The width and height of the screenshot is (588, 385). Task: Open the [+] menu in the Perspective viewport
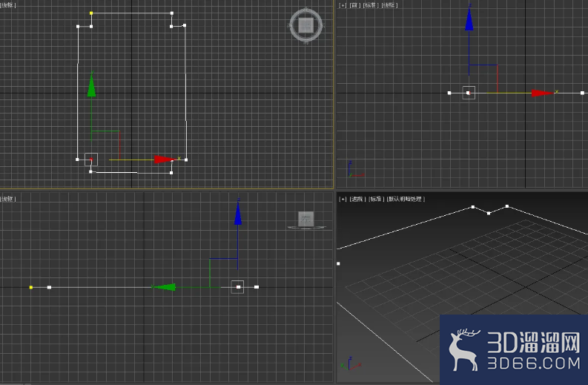click(343, 199)
